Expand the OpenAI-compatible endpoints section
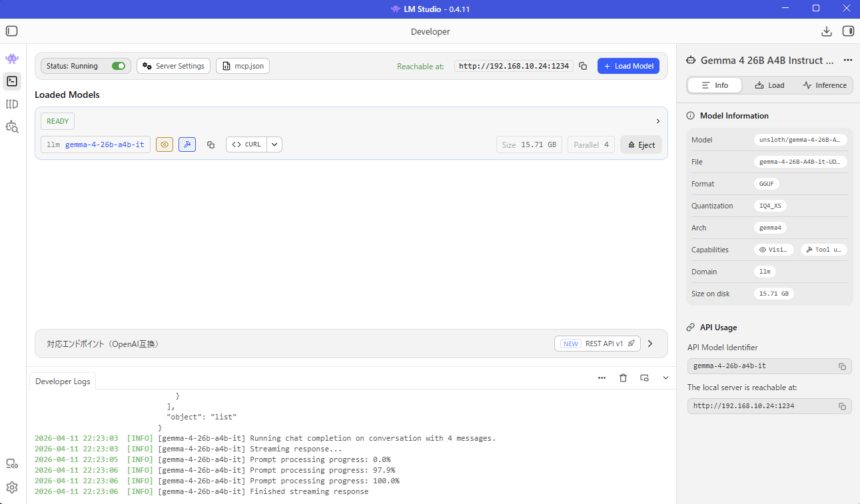This screenshot has height=504, width=860. tap(650, 344)
